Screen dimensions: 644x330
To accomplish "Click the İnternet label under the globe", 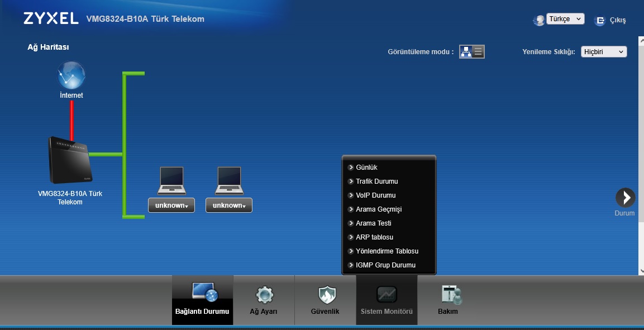I will tap(71, 95).
